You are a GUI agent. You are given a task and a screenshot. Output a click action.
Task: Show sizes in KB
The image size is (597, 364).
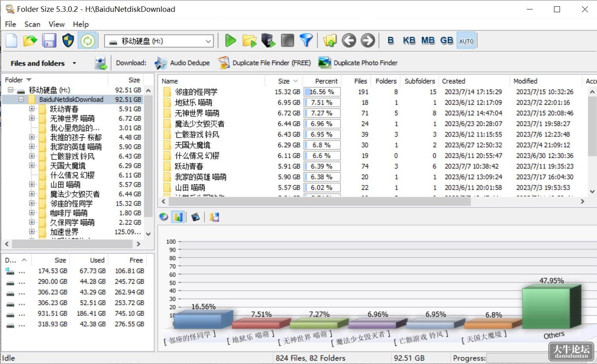(x=409, y=41)
